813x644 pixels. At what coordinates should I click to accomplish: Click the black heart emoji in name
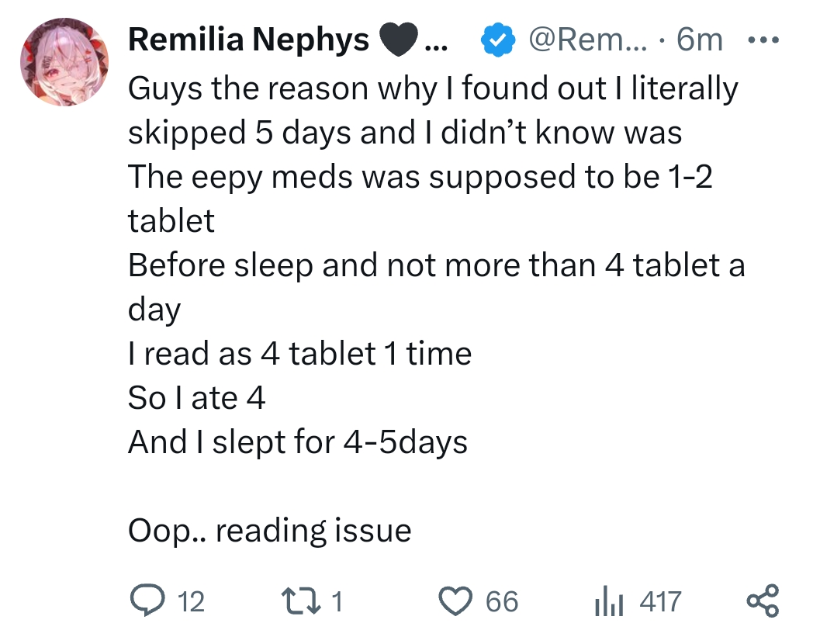[399, 40]
